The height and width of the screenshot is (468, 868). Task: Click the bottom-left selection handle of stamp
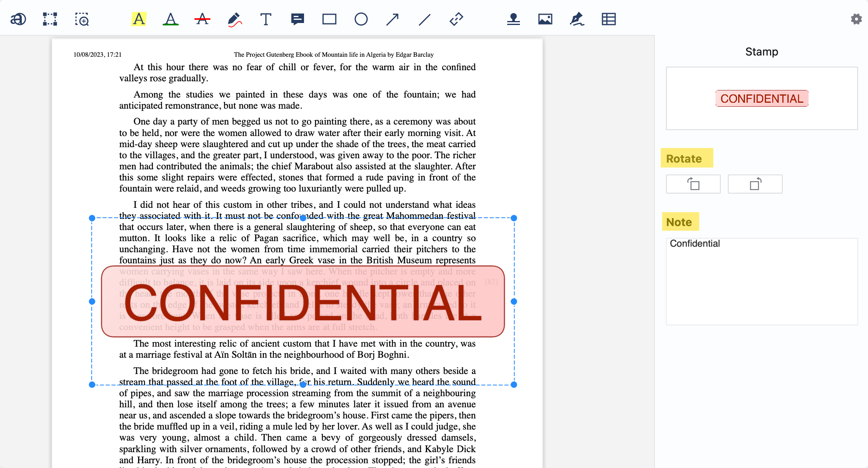[92, 385]
